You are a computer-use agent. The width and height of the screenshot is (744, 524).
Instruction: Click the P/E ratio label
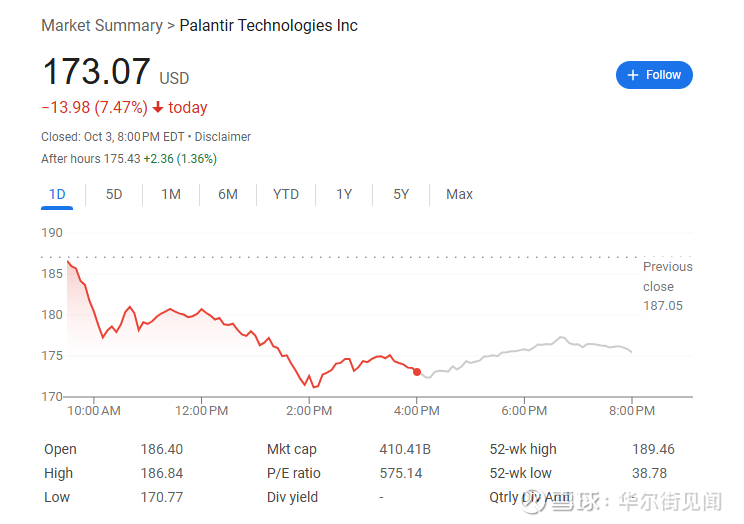[x=291, y=473]
